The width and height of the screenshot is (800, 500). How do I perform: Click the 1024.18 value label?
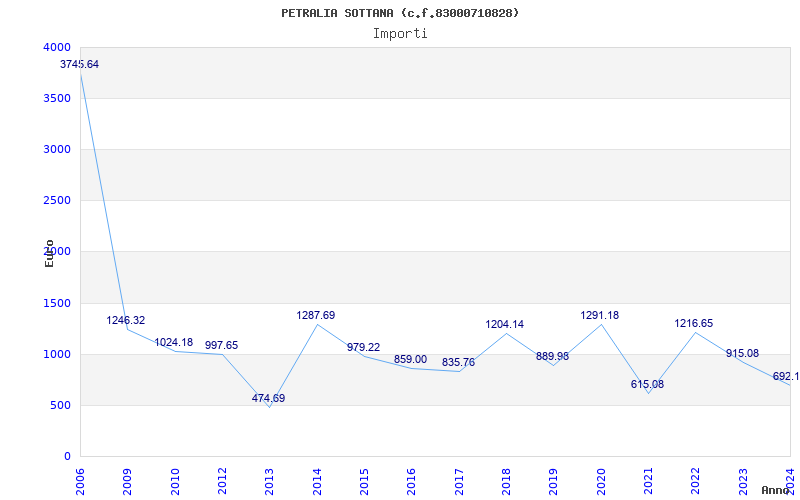[x=173, y=342]
